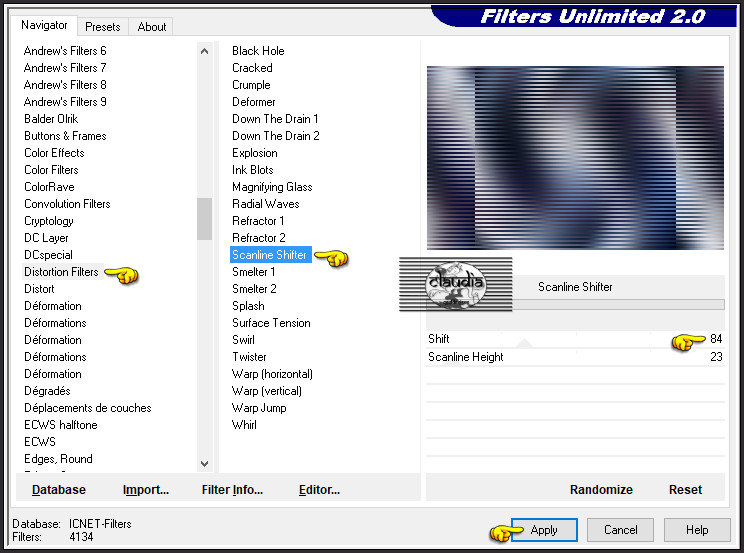Image resolution: width=744 pixels, height=553 pixels.
Task: Choose the Warp (vertical) filter
Action: pyautogui.click(x=267, y=391)
